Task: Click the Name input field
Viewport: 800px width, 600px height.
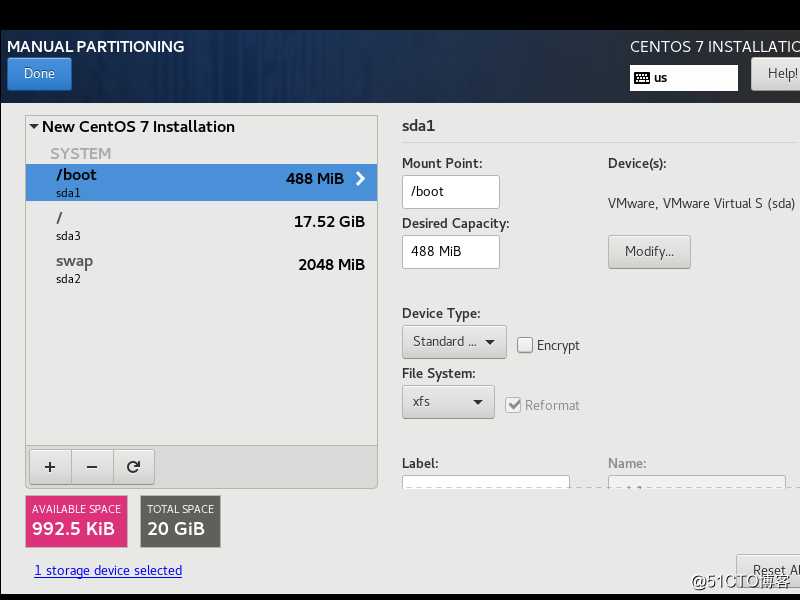Action: (x=696, y=482)
